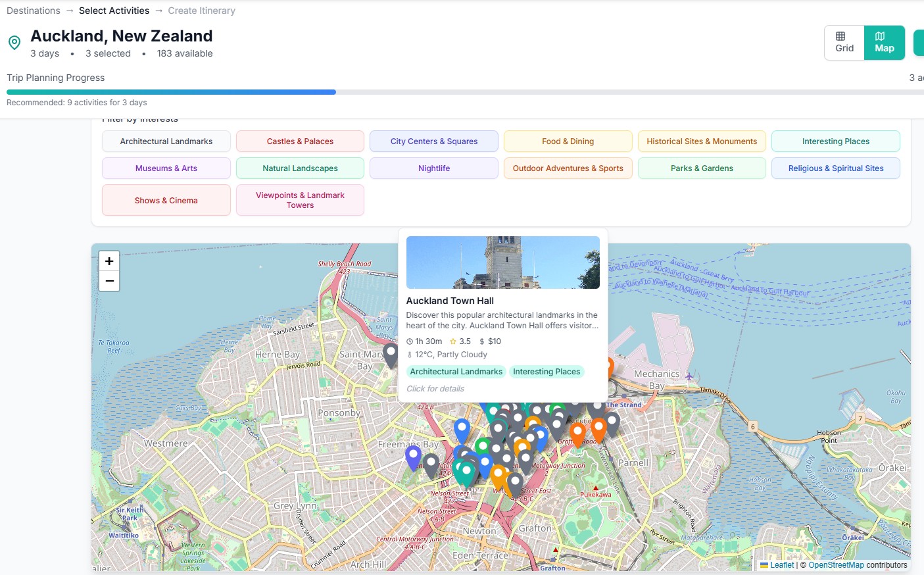This screenshot has width=924, height=575.
Task: Click the clock icon next to 1h 30m
Action: (x=410, y=341)
